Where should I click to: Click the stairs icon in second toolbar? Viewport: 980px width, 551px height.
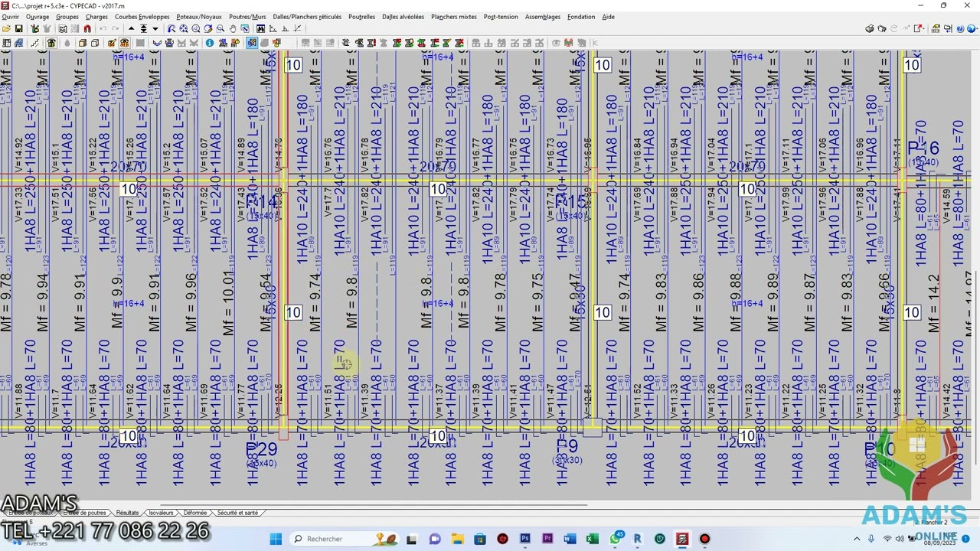tap(35, 43)
